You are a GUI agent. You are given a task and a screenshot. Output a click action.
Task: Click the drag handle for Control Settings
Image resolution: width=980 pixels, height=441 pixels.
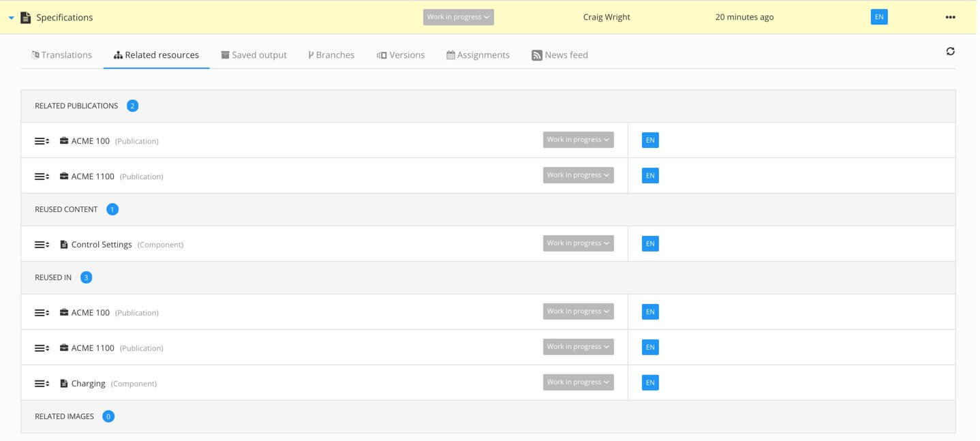[42, 245]
